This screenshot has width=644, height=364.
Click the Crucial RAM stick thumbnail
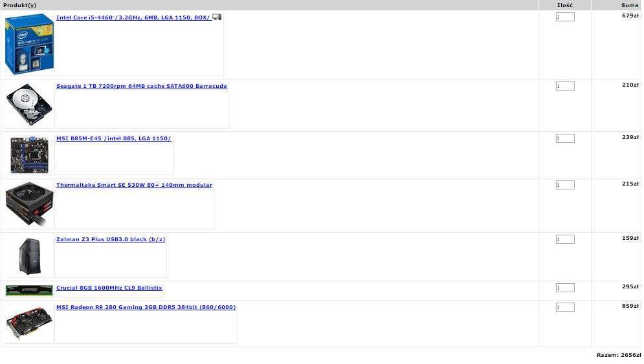[29, 290]
